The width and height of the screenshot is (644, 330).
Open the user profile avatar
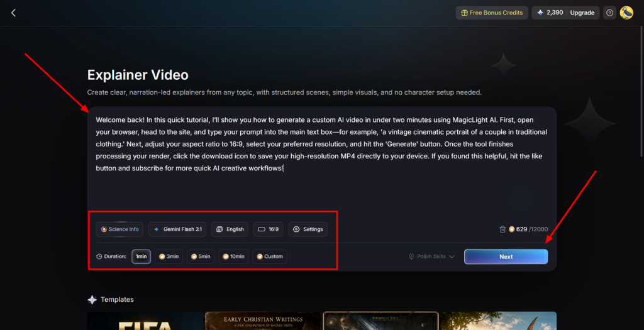point(626,13)
